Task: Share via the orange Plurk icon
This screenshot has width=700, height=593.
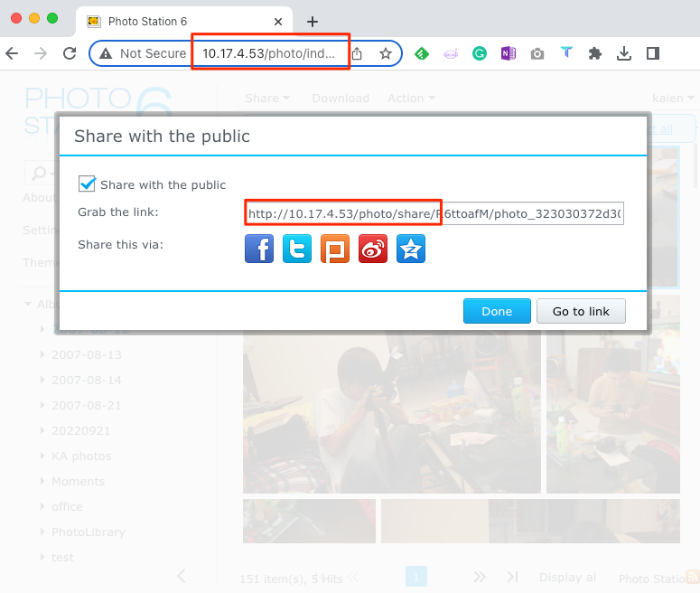Action: 335,249
